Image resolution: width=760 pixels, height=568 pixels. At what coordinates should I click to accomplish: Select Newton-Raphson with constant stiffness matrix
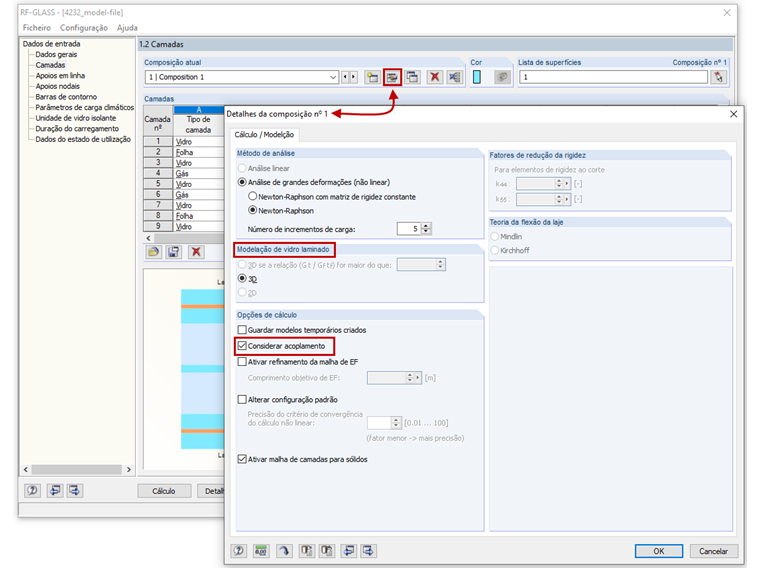point(252,196)
